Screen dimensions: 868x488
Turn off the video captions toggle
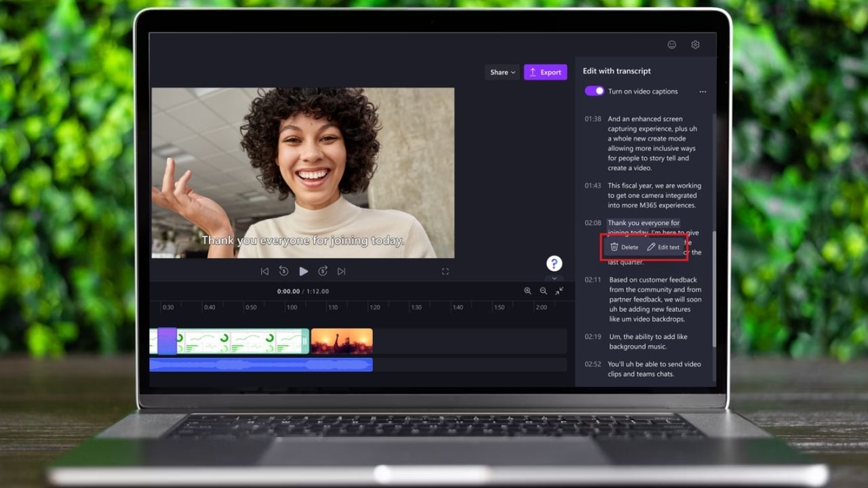[x=593, y=91]
